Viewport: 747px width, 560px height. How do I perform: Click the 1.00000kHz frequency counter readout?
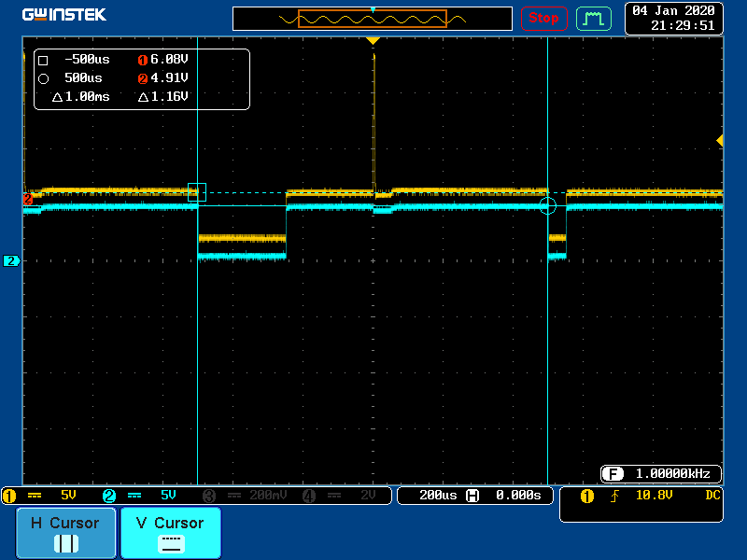(661, 473)
